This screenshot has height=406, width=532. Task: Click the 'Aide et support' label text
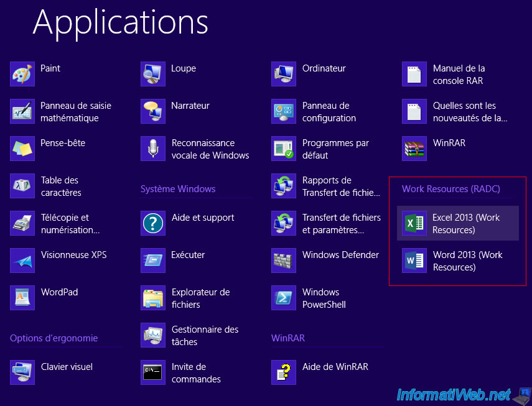pyautogui.click(x=203, y=218)
